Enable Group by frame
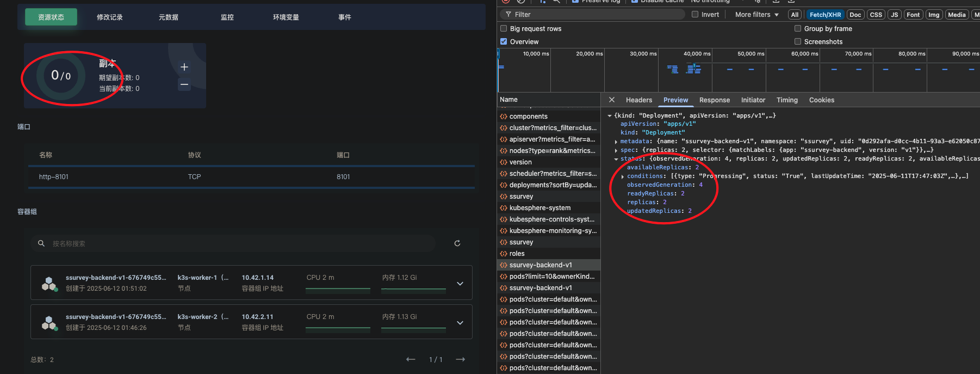Viewport: 980px width, 374px height. click(x=798, y=29)
